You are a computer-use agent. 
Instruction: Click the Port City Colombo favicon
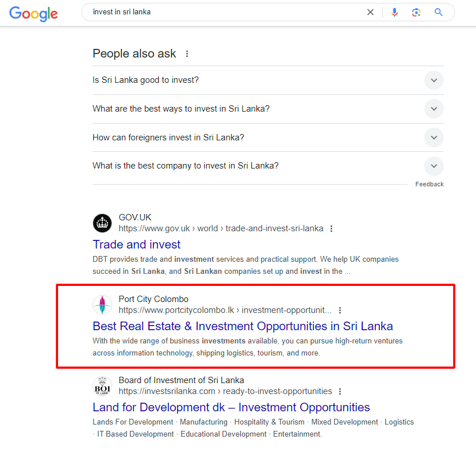tap(102, 304)
